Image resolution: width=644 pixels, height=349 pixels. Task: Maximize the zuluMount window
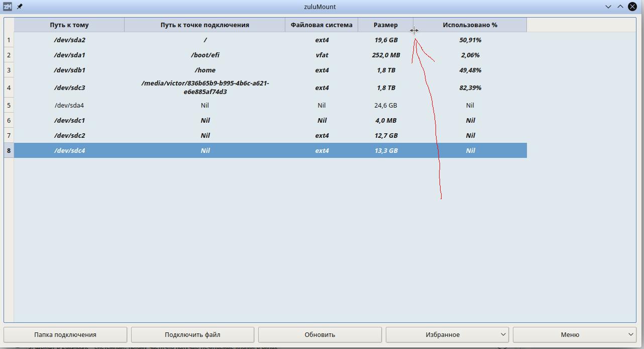pos(620,7)
